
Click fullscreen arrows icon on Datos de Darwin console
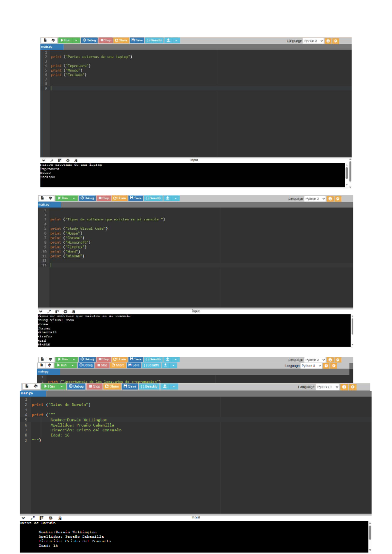tap(32, 518)
